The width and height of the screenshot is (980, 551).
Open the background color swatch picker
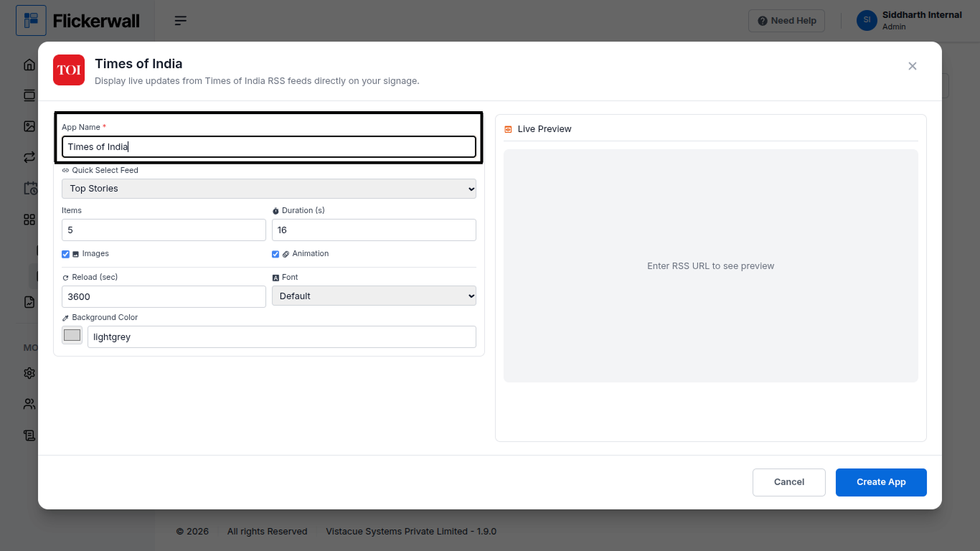tap(72, 335)
